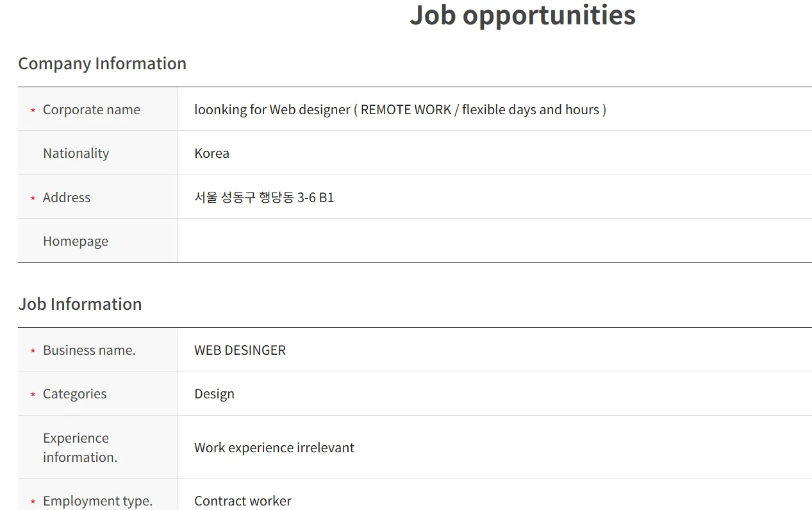The width and height of the screenshot is (812, 510).
Task: Select the Business name field label
Action: (89, 350)
